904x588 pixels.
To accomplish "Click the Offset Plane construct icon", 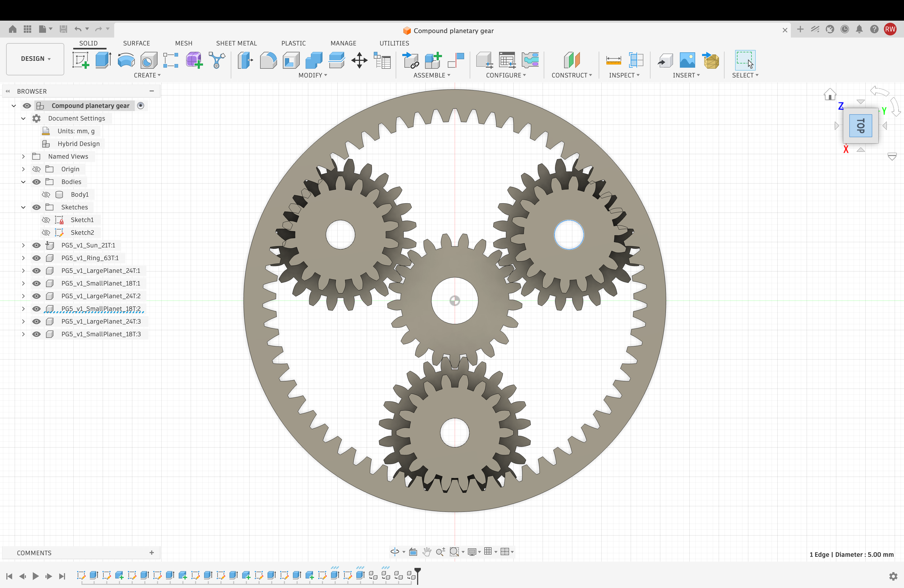I will (x=572, y=60).
